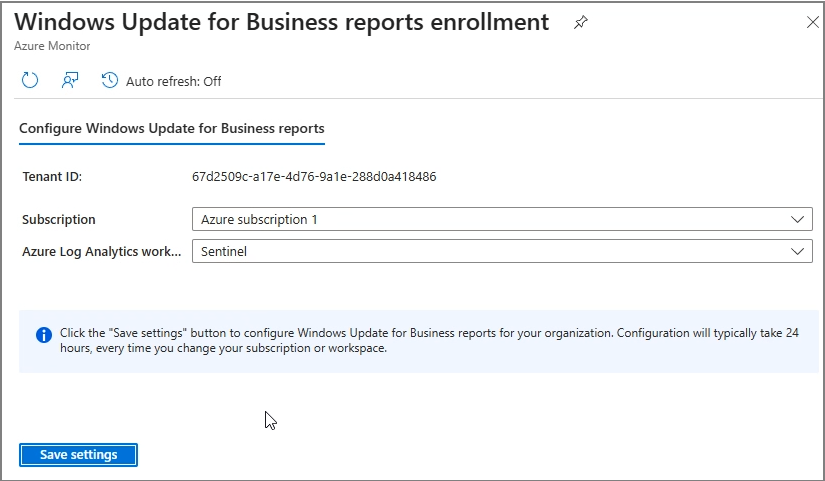Click the Tenant ID value text

pos(314,176)
